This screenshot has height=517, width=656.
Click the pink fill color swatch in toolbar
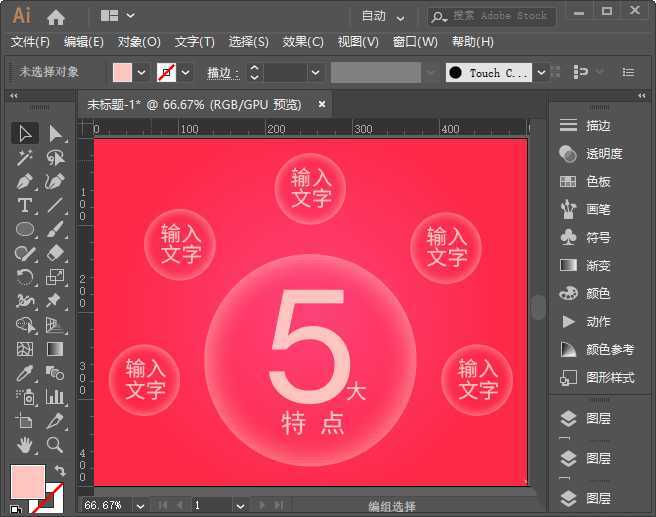pyautogui.click(x=27, y=481)
